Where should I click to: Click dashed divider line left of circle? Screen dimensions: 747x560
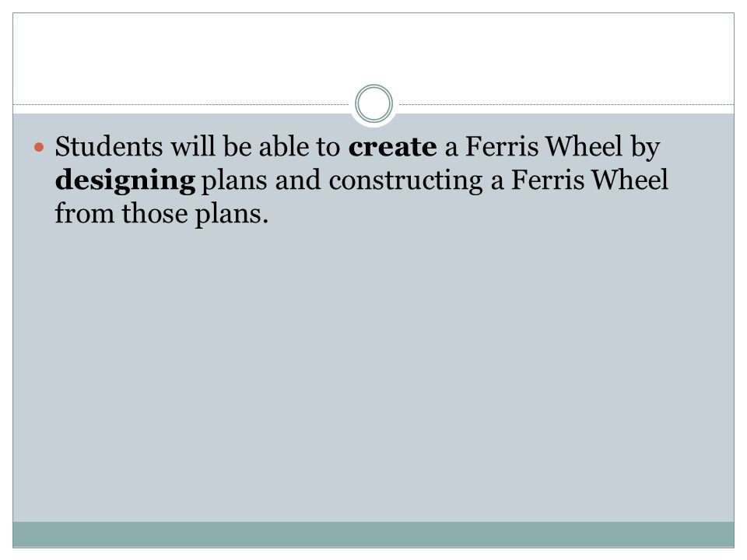tap(181, 104)
